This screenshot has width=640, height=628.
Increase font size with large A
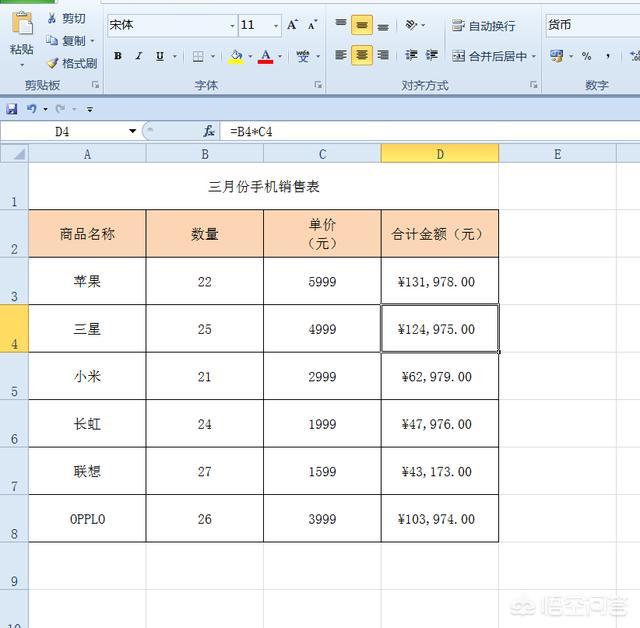292,25
